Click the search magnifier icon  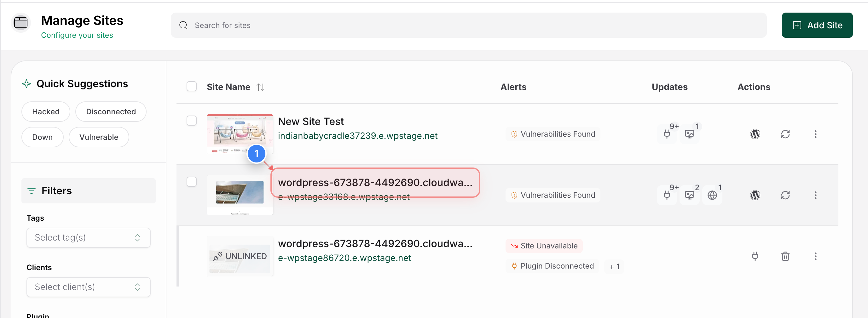click(x=183, y=25)
